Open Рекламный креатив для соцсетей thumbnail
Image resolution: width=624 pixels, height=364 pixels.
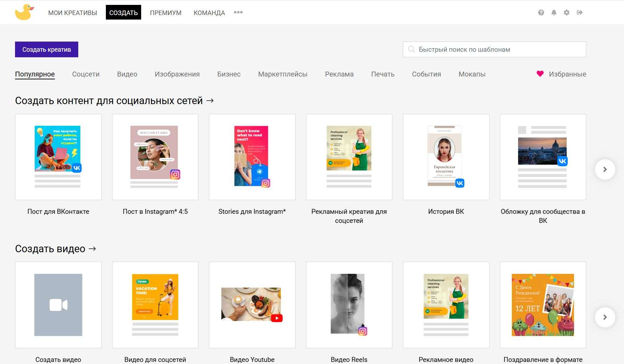(349, 157)
